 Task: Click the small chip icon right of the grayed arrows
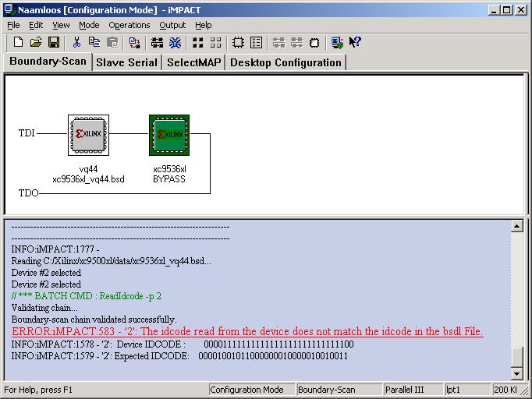(314, 43)
